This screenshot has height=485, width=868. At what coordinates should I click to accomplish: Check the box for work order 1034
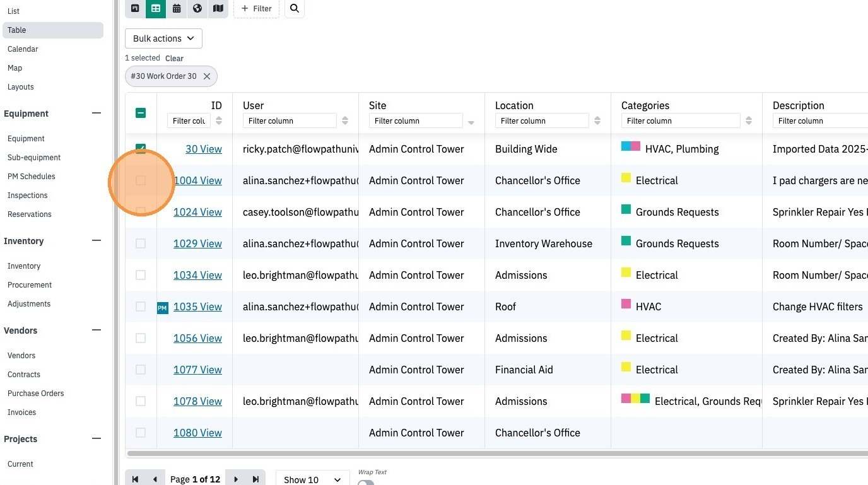click(x=141, y=275)
